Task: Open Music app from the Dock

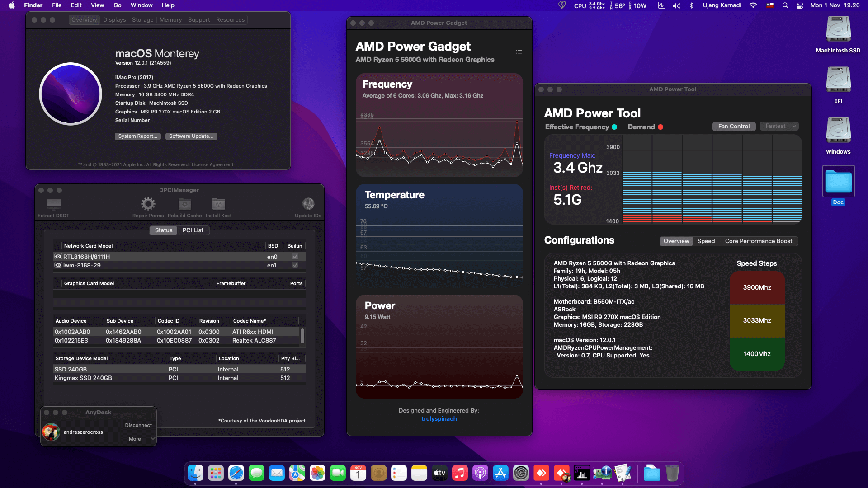Action: (x=460, y=473)
